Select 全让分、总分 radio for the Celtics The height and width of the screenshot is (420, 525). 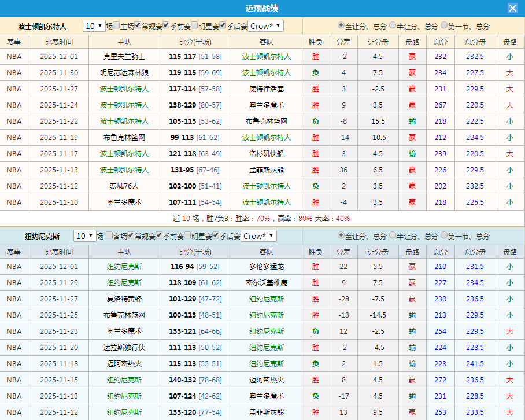pos(339,25)
